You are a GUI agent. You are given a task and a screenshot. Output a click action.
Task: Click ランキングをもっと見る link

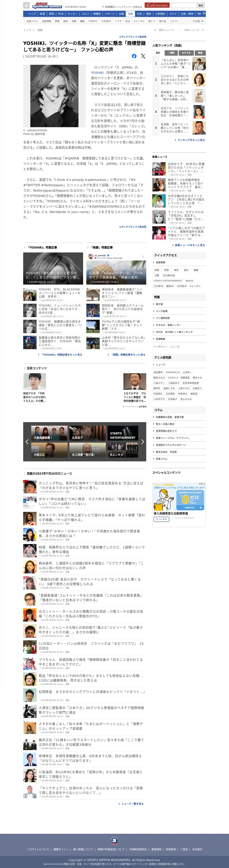pyautogui.click(x=190, y=140)
